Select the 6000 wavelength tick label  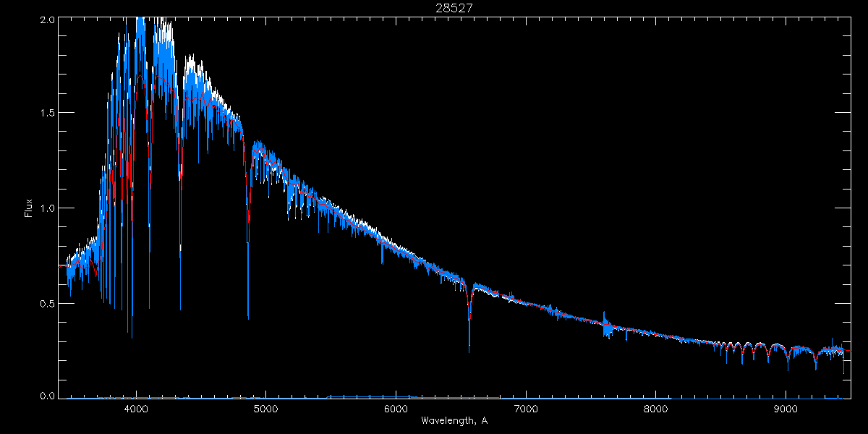(396, 408)
